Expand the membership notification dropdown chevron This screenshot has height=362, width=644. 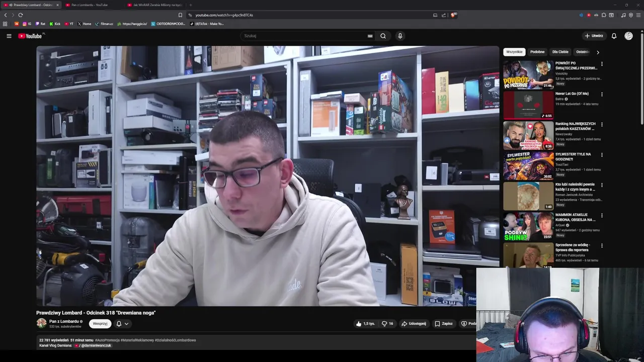point(126,324)
